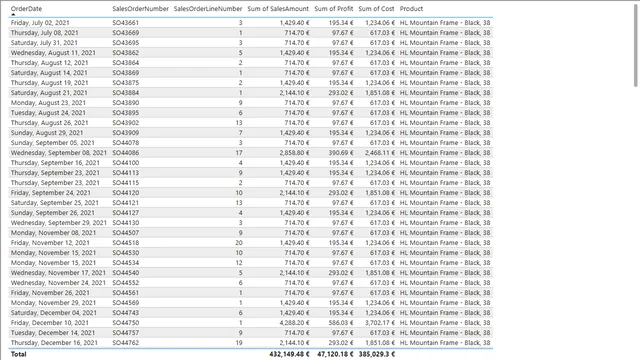Select the Friday, July 02, 2021 cell
Screen dimensions: 640x360
point(40,23)
